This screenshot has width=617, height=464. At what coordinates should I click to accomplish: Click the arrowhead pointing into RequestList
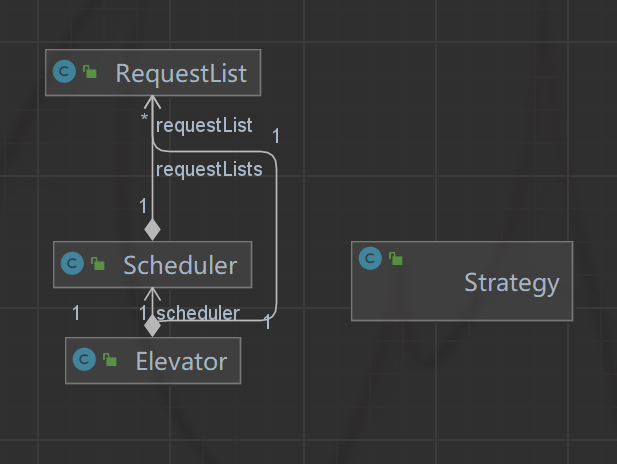click(x=152, y=102)
